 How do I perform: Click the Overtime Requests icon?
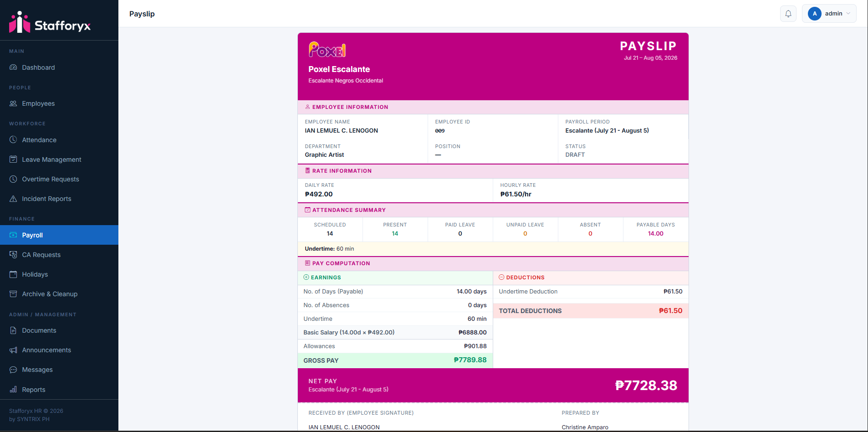[x=13, y=179]
